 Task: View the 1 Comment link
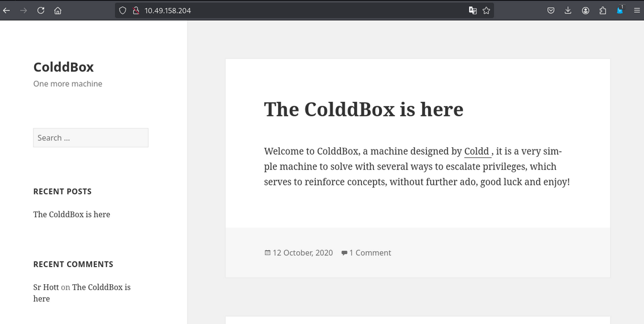[369, 253]
